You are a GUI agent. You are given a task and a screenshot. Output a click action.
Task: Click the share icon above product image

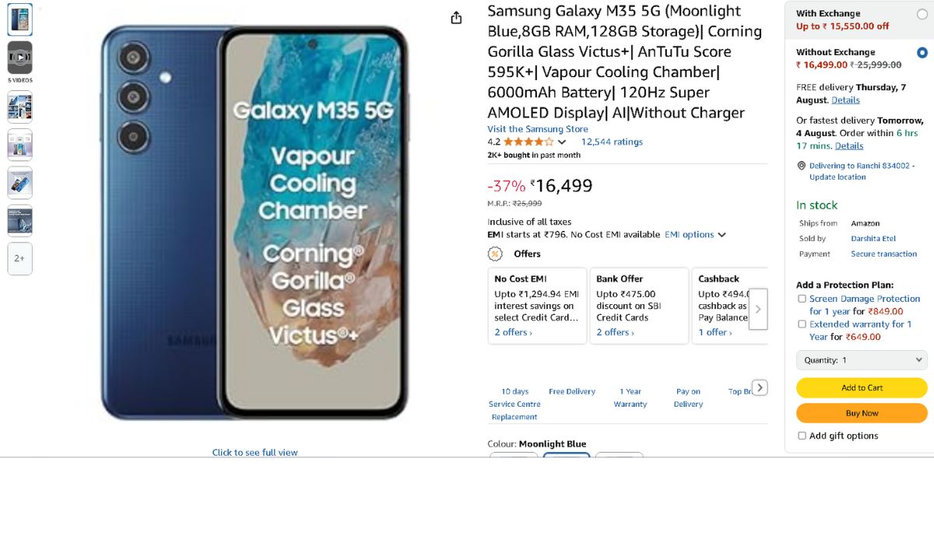456,18
